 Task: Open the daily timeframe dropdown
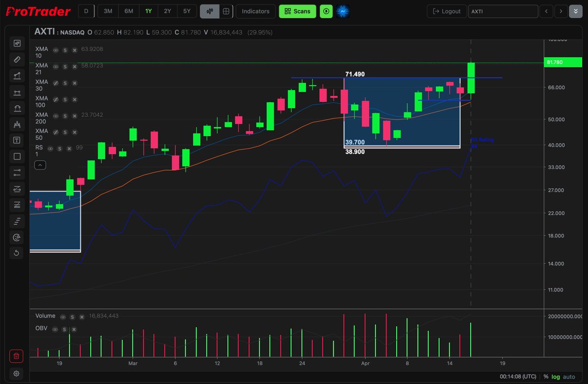pos(85,11)
